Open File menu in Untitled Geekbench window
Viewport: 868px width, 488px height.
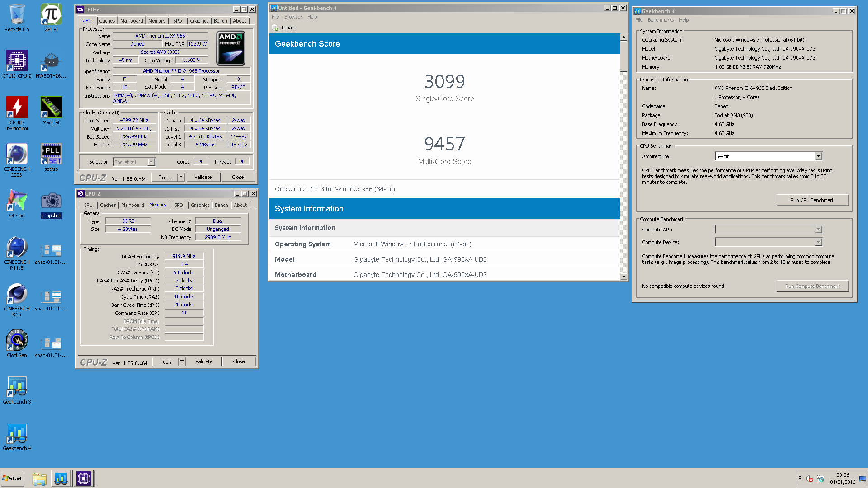coord(275,17)
